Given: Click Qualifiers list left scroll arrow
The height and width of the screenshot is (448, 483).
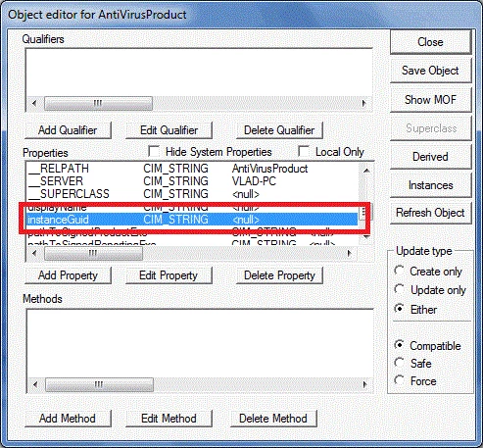Looking at the screenshot, I should tap(34, 103).
